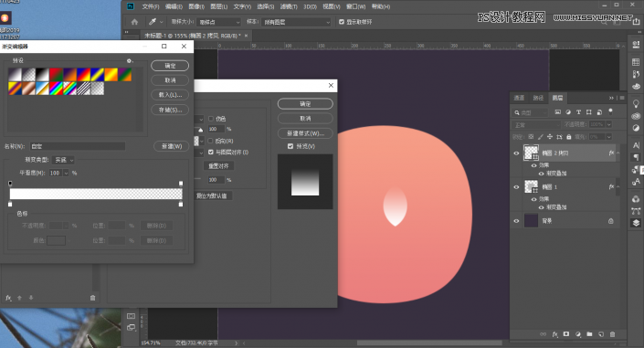Click the Home icon in options bar

[x=134, y=22]
